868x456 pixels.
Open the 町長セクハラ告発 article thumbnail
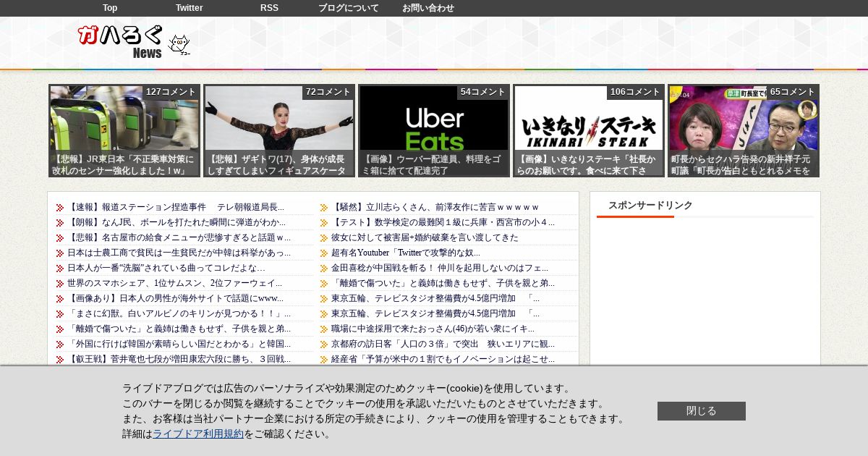click(744, 130)
